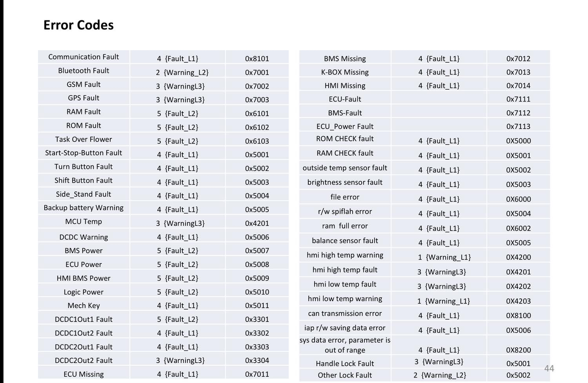Click the Other Lock Fault cell
This screenshot has height=383, width=588.
[x=345, y=375]
